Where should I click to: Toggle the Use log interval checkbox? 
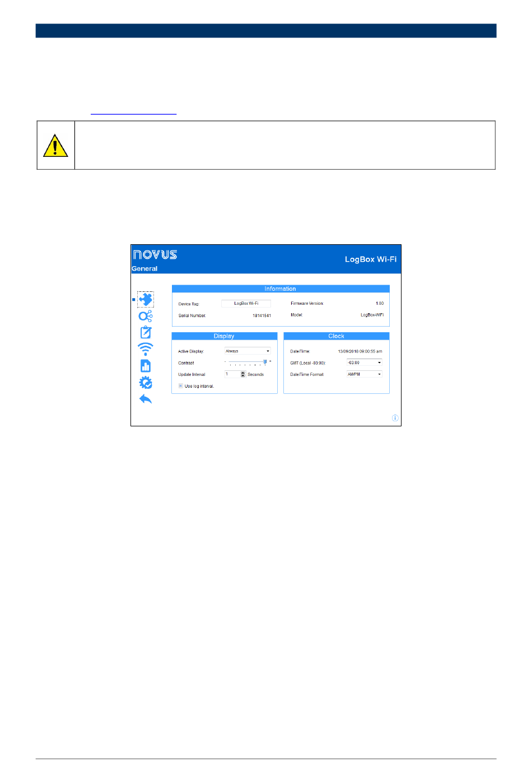(181, 386)
